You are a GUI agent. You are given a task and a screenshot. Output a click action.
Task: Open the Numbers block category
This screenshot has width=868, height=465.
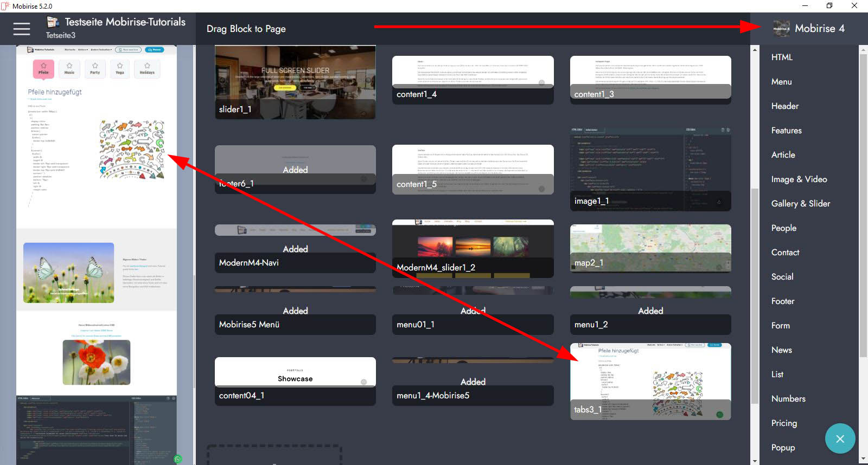pos(788,398)
